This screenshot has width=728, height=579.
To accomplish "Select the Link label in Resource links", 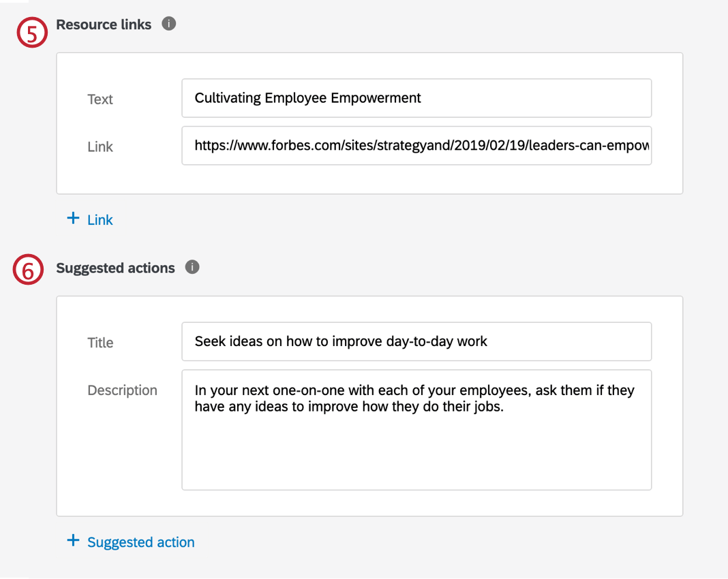I will click(x=100, y=146).
